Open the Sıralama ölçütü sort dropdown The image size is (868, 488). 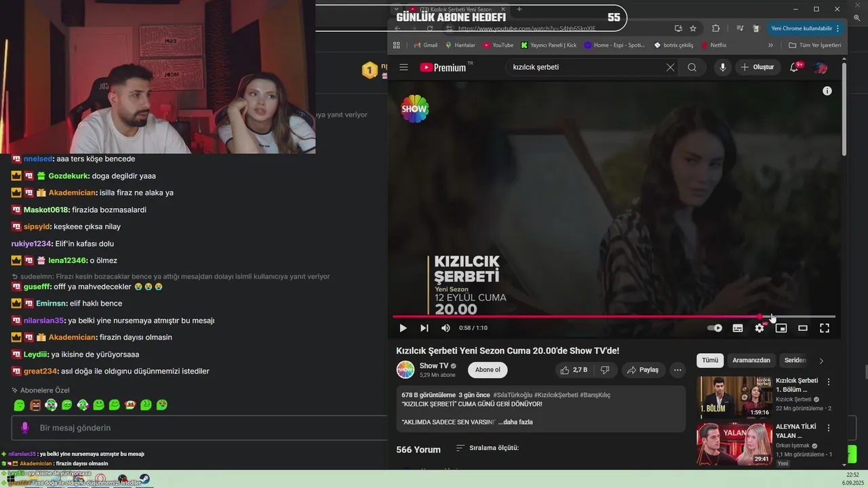tap(487, 448)
